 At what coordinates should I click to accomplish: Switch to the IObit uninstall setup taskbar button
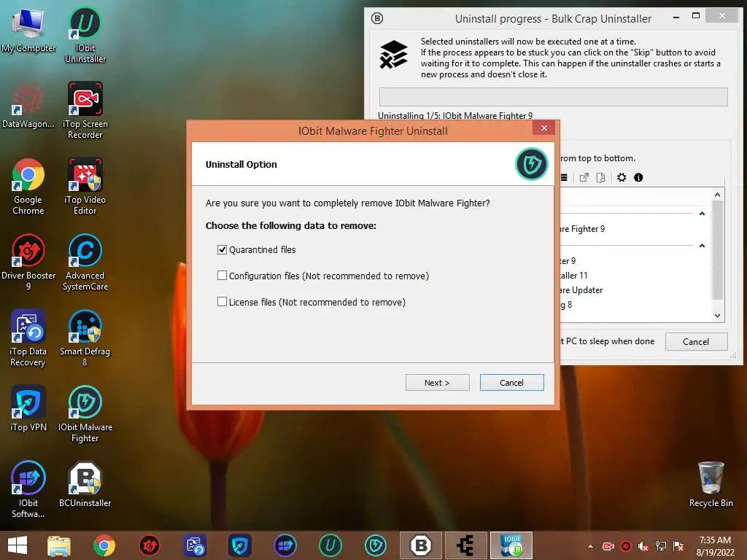tap(511, 545)
